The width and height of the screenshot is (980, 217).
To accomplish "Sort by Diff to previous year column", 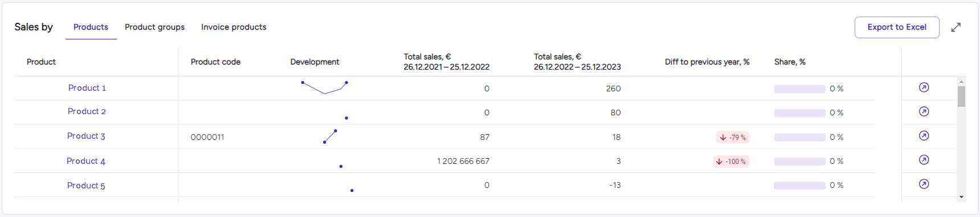I will (x=707, y=62).
